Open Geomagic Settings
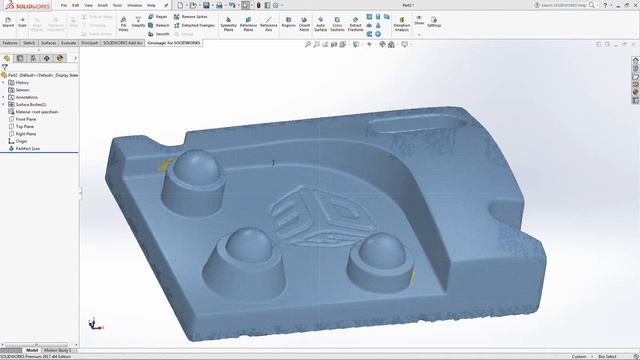This screenshot has width=640, height=360. pyautogui.click(x=434, y=22)
